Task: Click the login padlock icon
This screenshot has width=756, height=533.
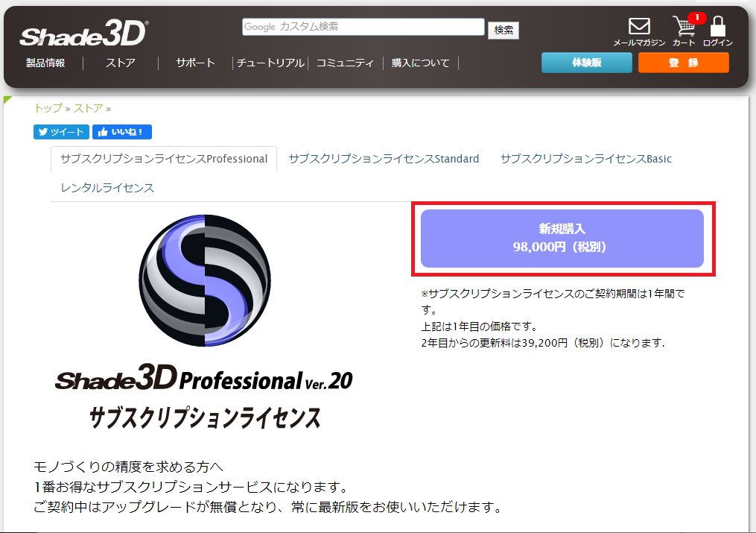Action: 718,27
